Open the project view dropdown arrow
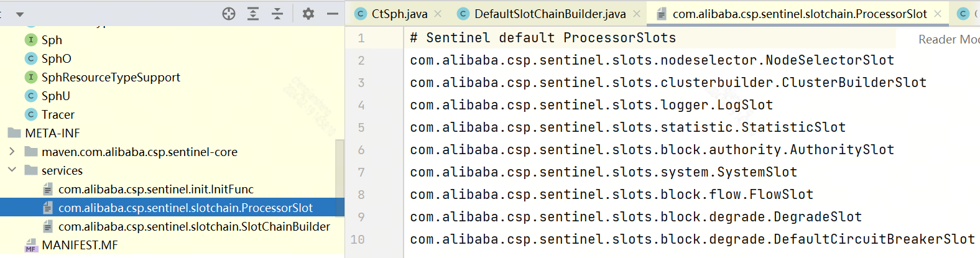This screenshot has width=980, height=258. pyautogui.click(x=20, y=14)
